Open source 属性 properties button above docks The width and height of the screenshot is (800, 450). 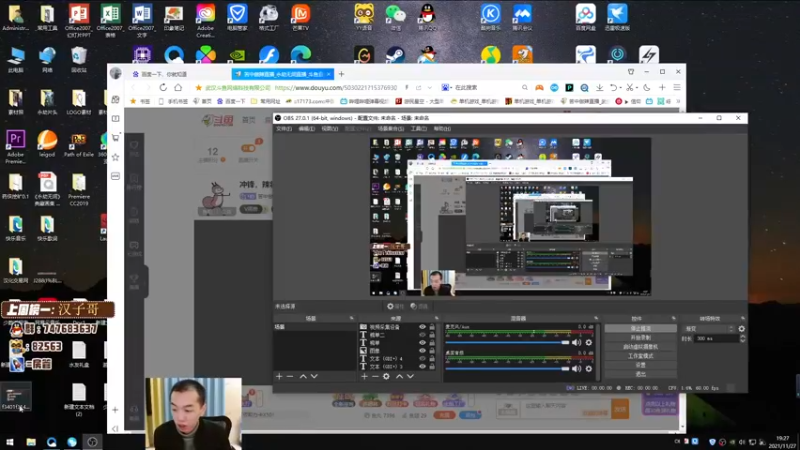pos(395,306)
